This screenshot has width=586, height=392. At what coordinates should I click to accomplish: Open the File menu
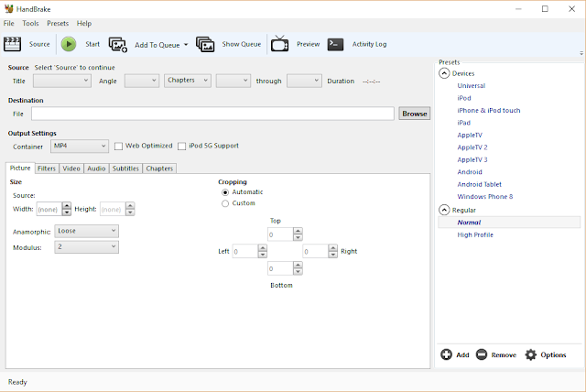pyautogui.click(x=8, y=23)
